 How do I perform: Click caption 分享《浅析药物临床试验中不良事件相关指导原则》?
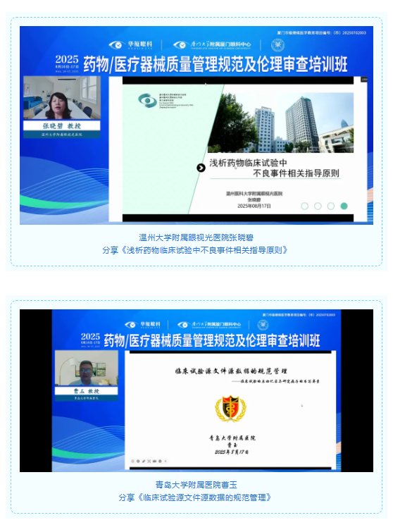tap(196, 250)
